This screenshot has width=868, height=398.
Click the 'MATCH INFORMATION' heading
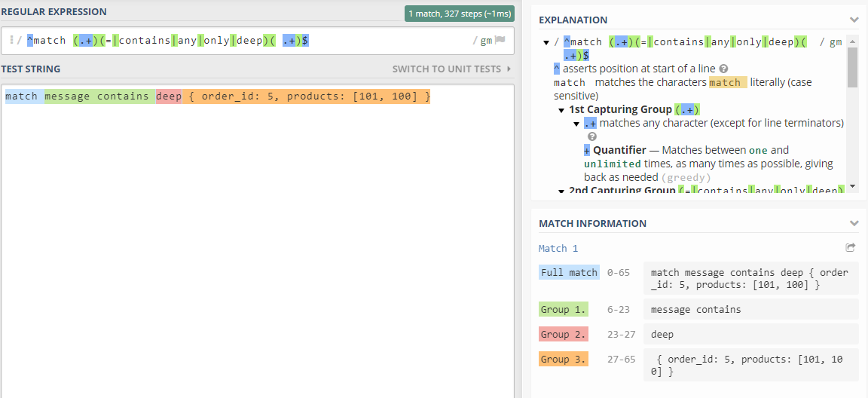coord(592,224)
